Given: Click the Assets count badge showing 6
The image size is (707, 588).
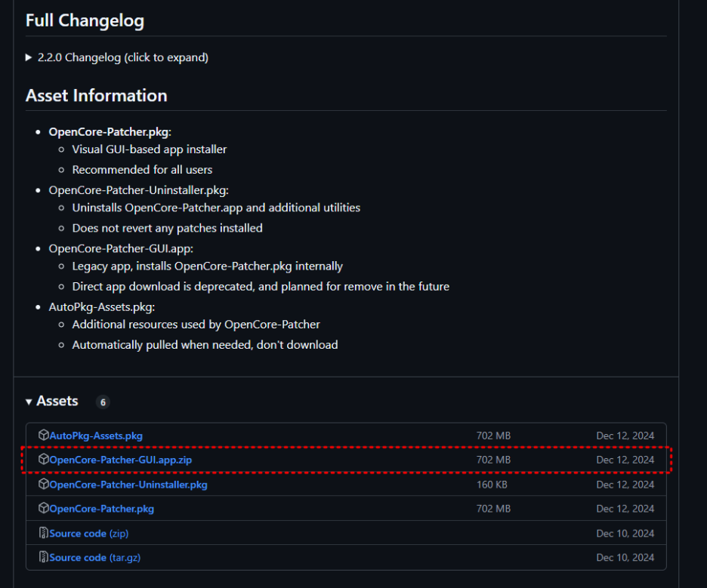Looking at the screenshot, I should [103, 402].
